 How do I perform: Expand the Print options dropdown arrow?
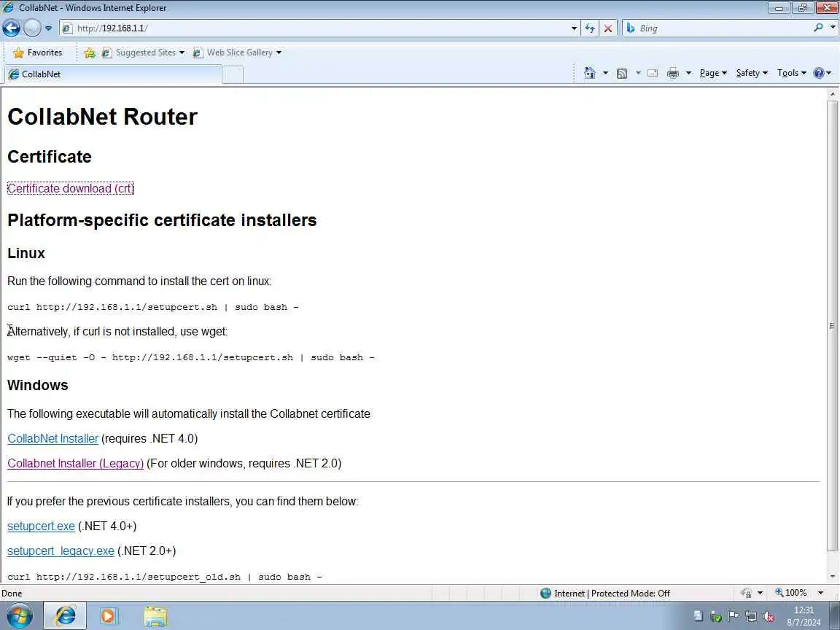pyautogui.click(x=688, y=73)
